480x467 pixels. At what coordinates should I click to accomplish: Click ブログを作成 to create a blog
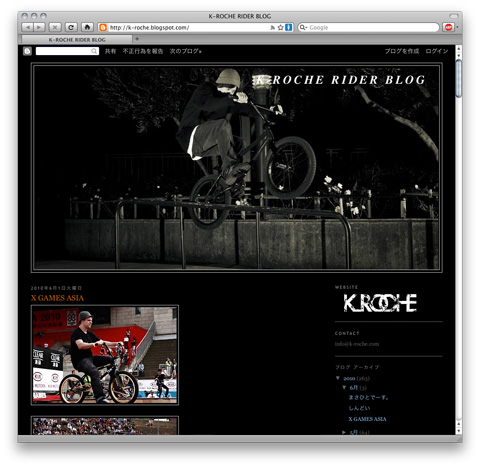402,51
